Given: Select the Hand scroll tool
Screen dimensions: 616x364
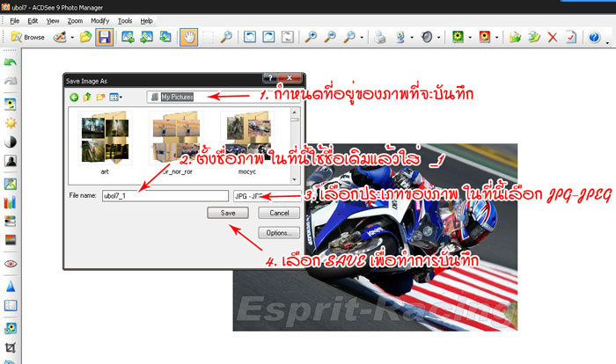Looking at the screenshot, I should point(188,38).
